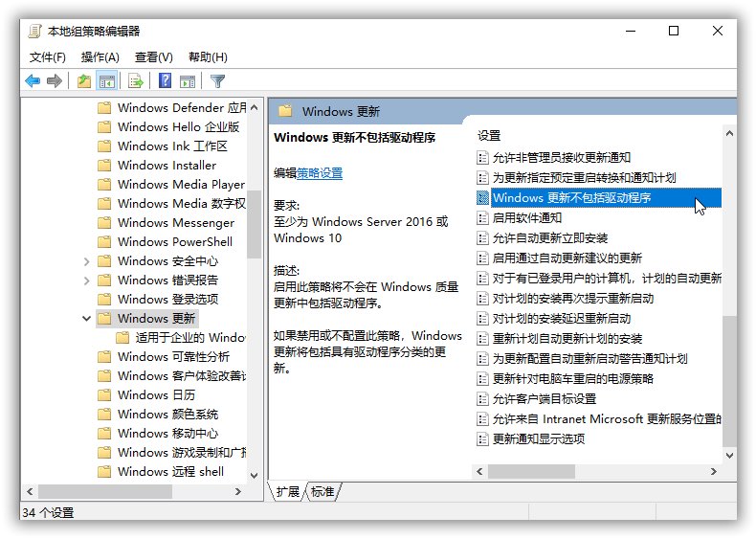Select Windows 移动中心 tree item

pos(167,434)
